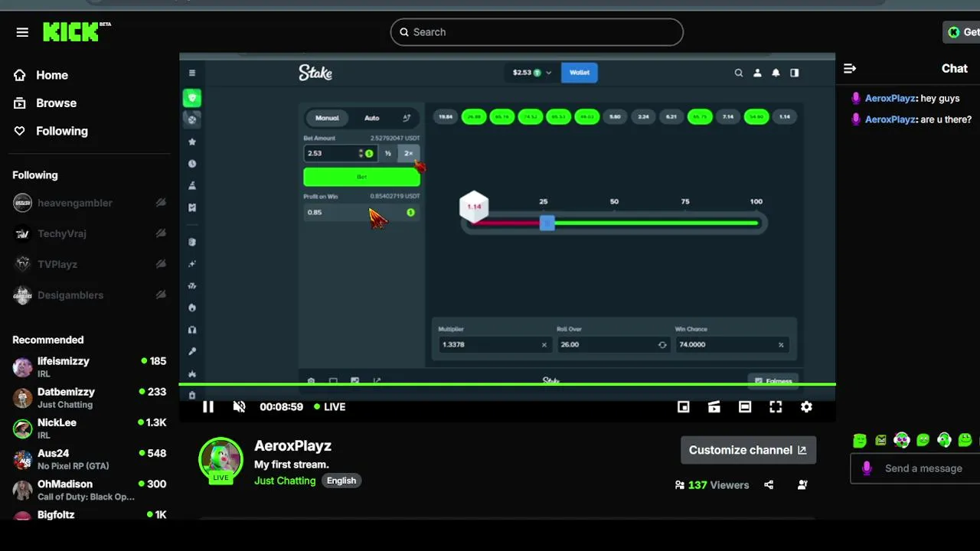Screen dimensions: 980x551
Task: Click the stream progress bar
Action: coord(507,384)
